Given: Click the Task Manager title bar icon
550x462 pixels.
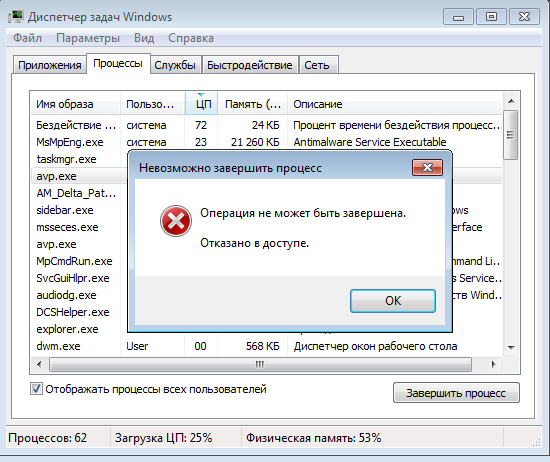Looking at the screenshot, I should 15,16.
